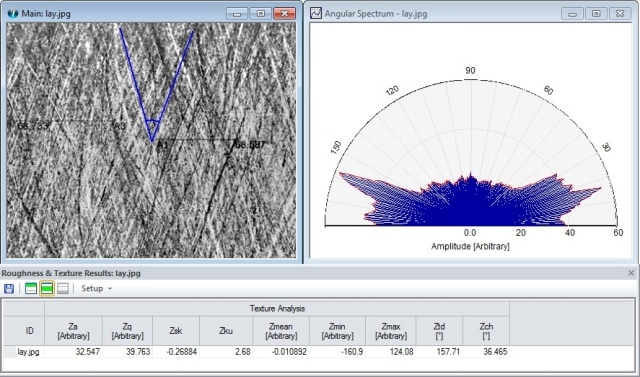640x377 pixels.
Task: Toggle the highlighted middle-row green table view
Action: point(47,288)
